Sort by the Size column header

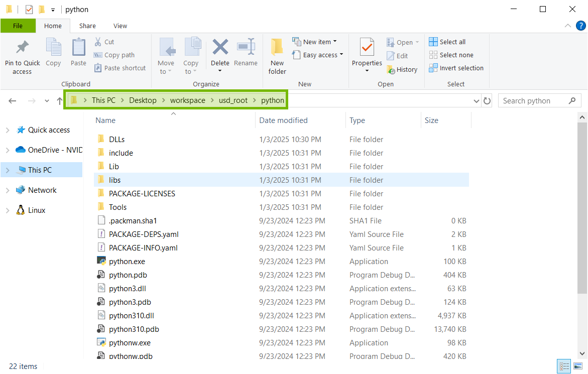click(x=431, y=120)
